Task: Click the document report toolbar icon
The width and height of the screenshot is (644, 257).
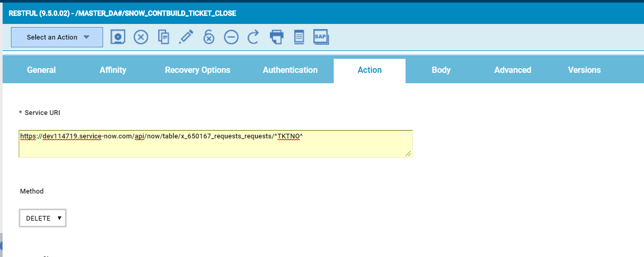Action: pyautogui.click(x=299, y=37)
